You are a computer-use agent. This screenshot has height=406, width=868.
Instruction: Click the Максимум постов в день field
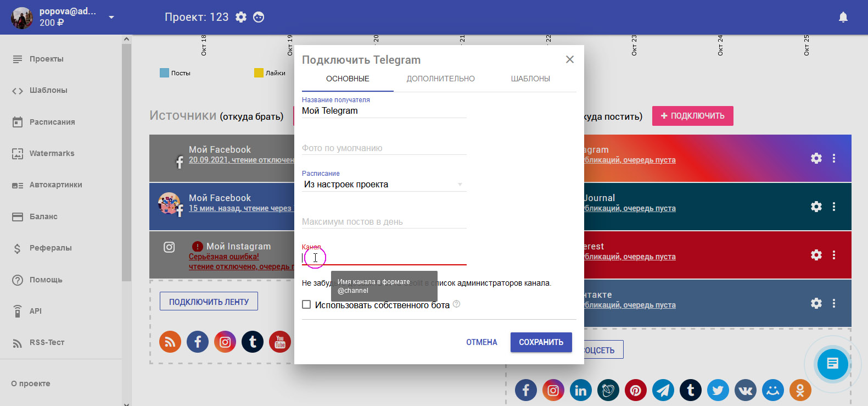(x=383, y=221)
